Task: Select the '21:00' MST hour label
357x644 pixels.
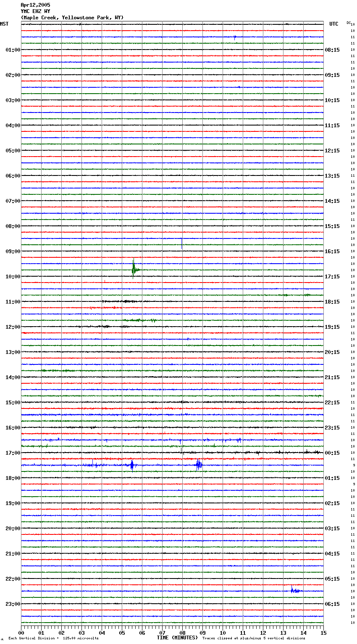Action: pyautogui.click(x=13, y=554)
